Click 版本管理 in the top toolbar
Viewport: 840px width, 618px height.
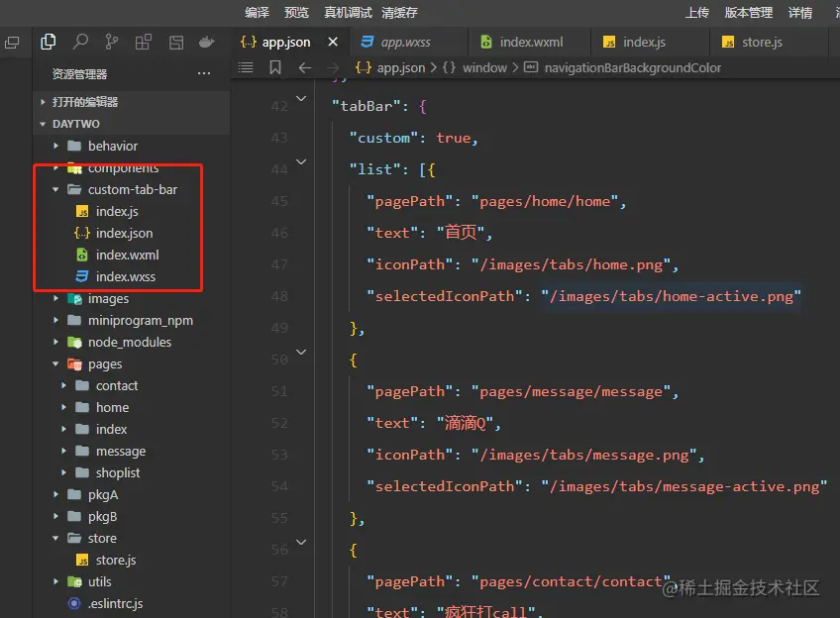(749, 12)
